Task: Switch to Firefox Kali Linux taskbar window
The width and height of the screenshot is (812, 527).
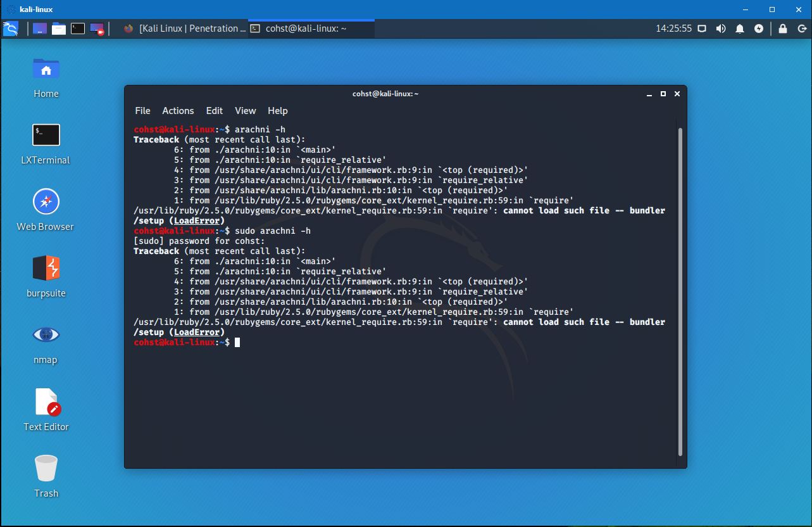Action: (184, 29)
